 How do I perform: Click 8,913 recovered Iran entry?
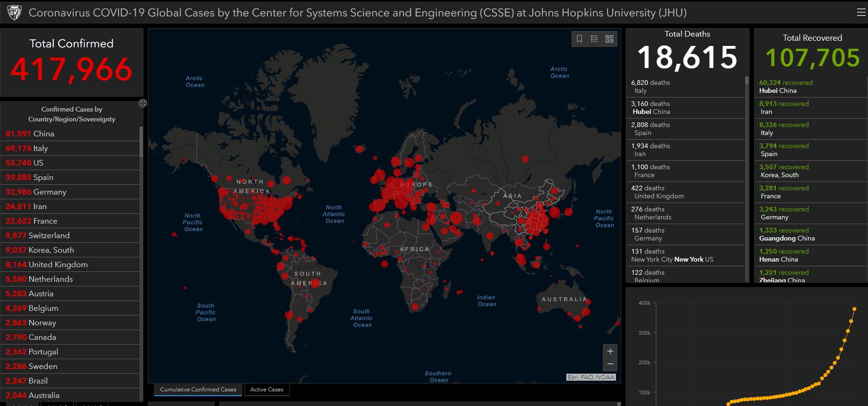[x=811, y=108]
